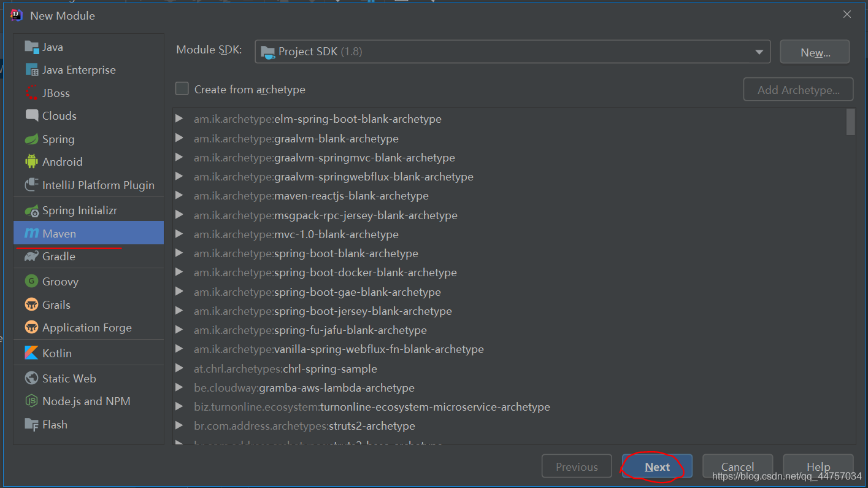Screen dimensions: 868x488
Task: Select Spring module type
Action: click(x=88, y=139)
